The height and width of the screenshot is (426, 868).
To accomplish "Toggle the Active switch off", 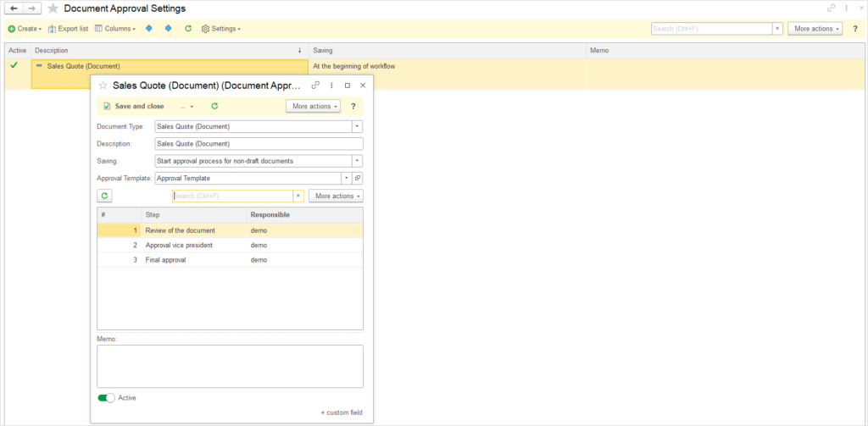I will (107, 398).
